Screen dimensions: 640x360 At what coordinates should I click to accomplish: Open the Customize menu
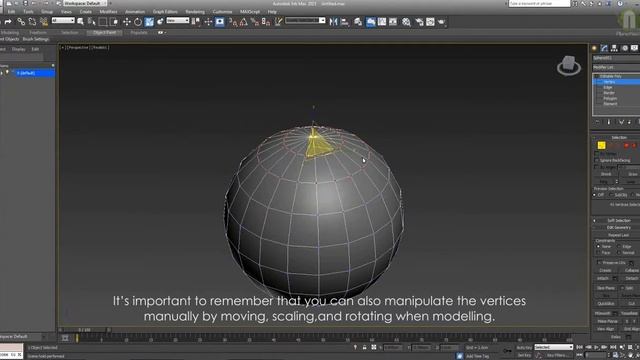222,12
